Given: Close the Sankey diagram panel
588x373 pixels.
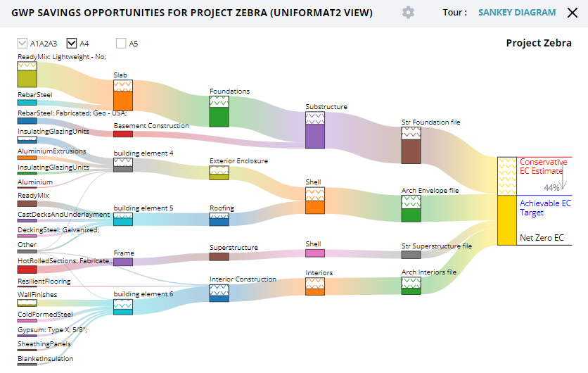Looking at the screenshot, I should tap(570, 13).
